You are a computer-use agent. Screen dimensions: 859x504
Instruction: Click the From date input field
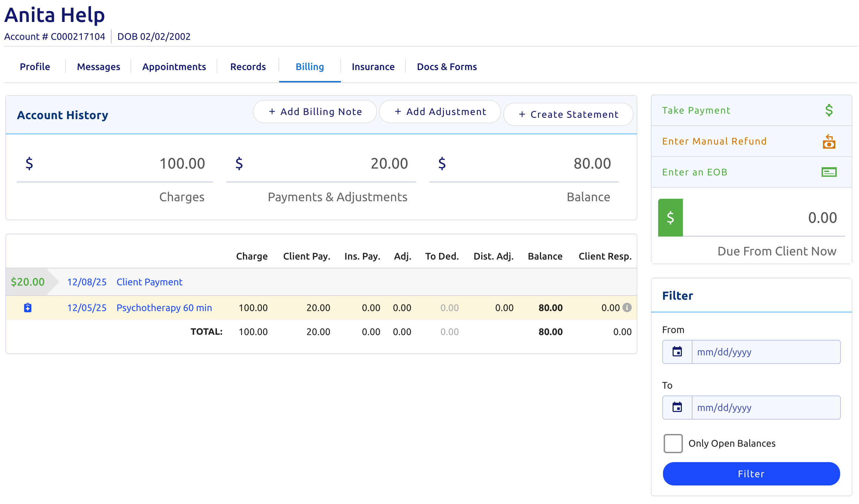[x=766, y=352]
